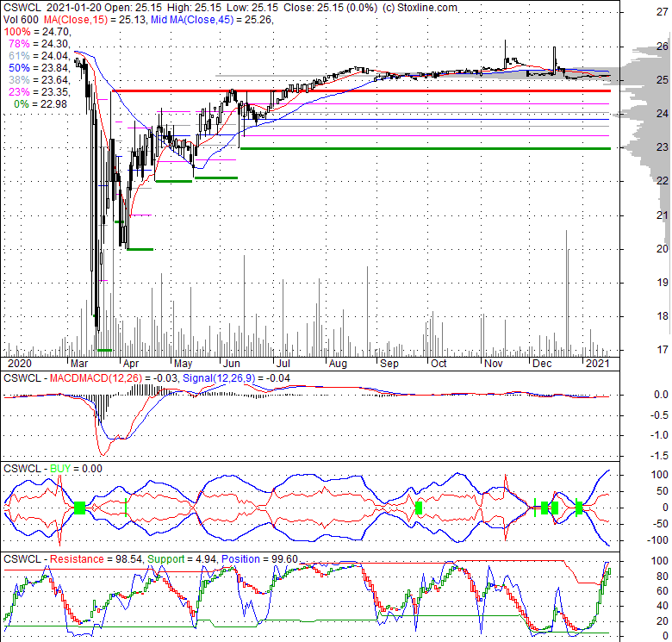This screenshot has width=672, height=642.
Task: Click the 'Apr' month label on time axis
Action: (131, 364)
